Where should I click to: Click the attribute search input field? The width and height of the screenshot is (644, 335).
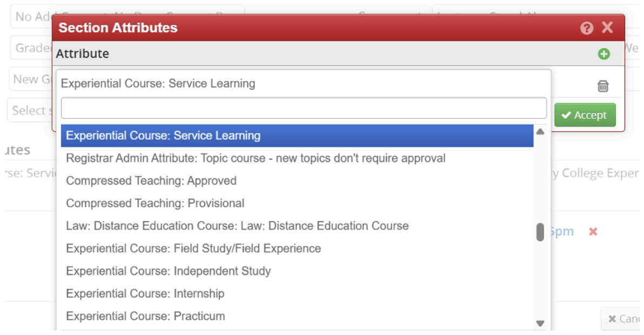pos(303,108)
